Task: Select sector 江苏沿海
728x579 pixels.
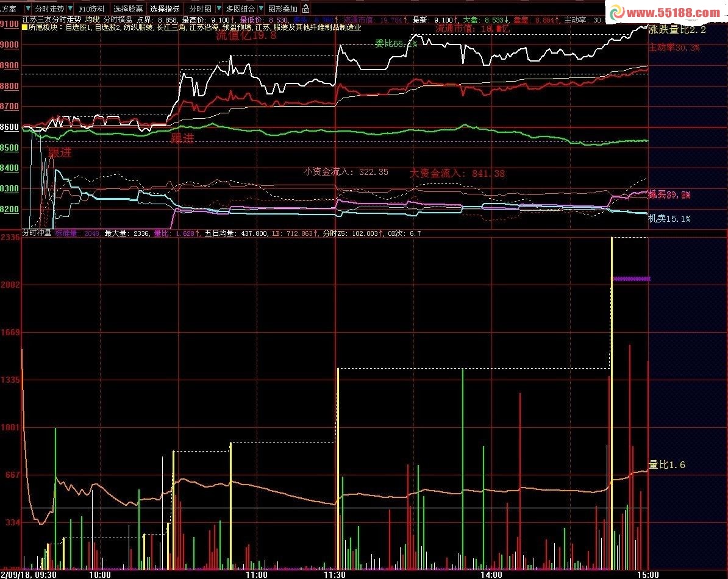Action: 204,27
